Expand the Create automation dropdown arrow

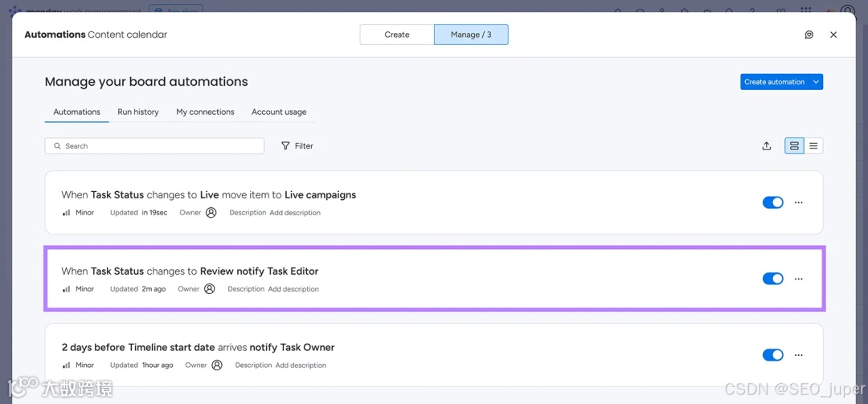pos(816,82)
